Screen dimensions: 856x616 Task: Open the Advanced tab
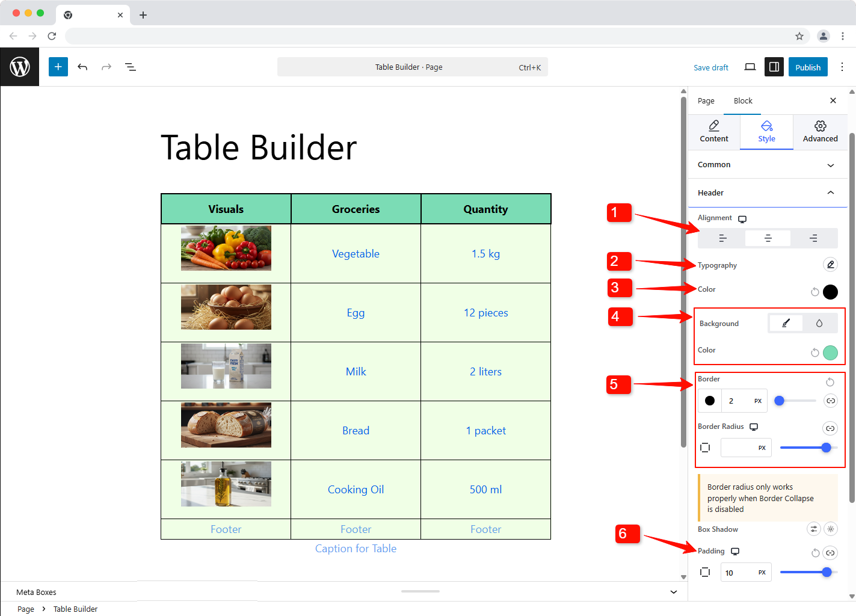[x=820, y=132]
